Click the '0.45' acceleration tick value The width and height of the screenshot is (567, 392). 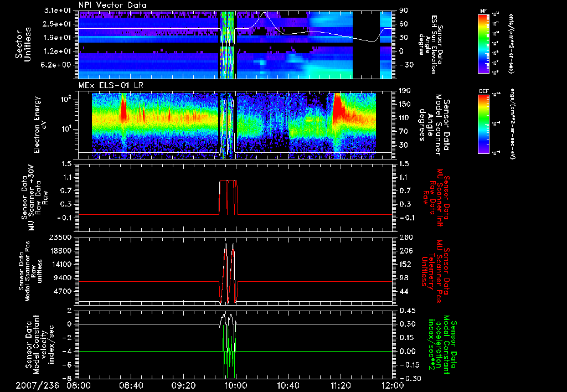click(408, 311)
